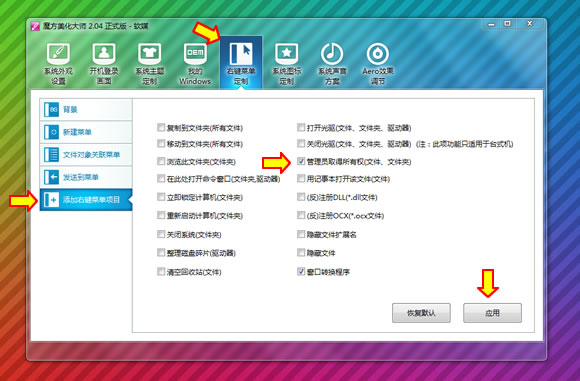
Task: Close the 魔方美化大师 window
Action: (x=530, y=24)
